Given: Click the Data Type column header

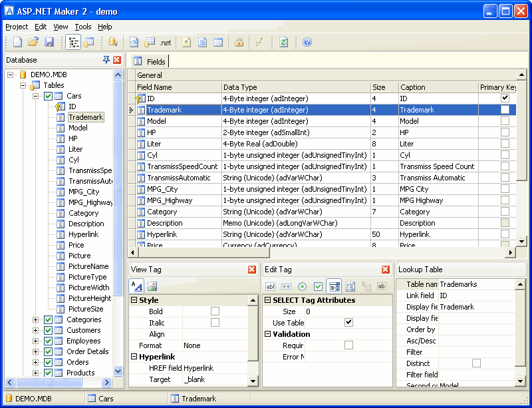Looking at the screenshot, I should [296, 87].
